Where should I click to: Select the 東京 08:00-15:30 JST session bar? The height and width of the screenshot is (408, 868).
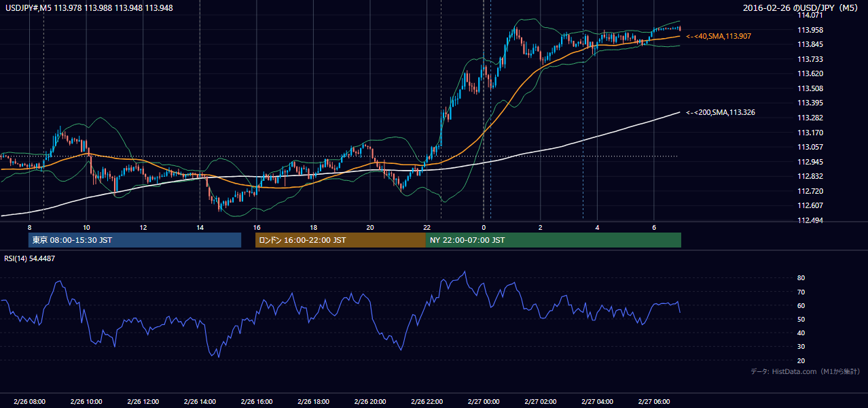point(134,240)
